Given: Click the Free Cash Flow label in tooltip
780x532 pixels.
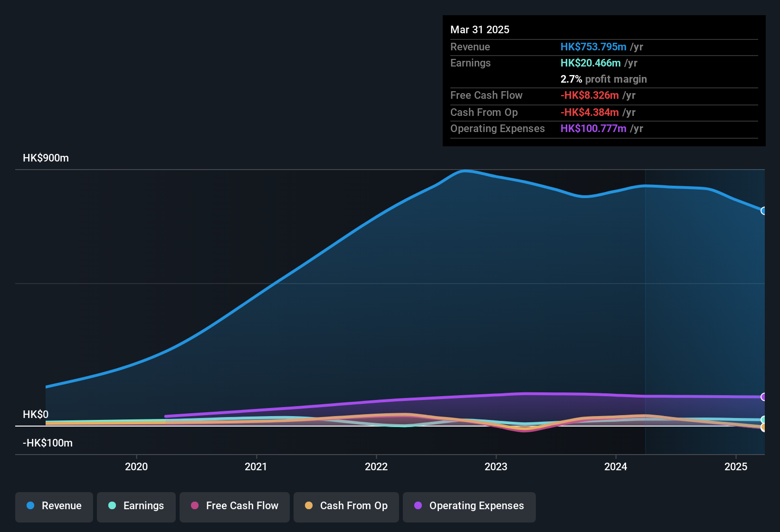Looking at the screenshot, I should pos(486,95).
